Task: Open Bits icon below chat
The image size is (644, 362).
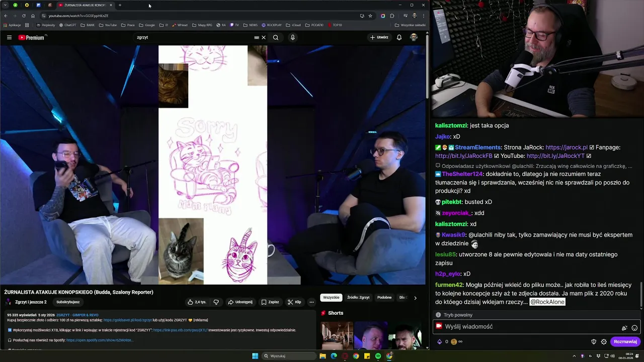Action: [439, 342]
